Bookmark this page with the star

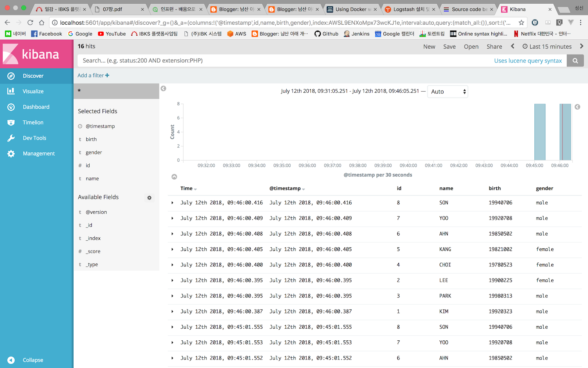pyautogui.click(x=521, y=22)
